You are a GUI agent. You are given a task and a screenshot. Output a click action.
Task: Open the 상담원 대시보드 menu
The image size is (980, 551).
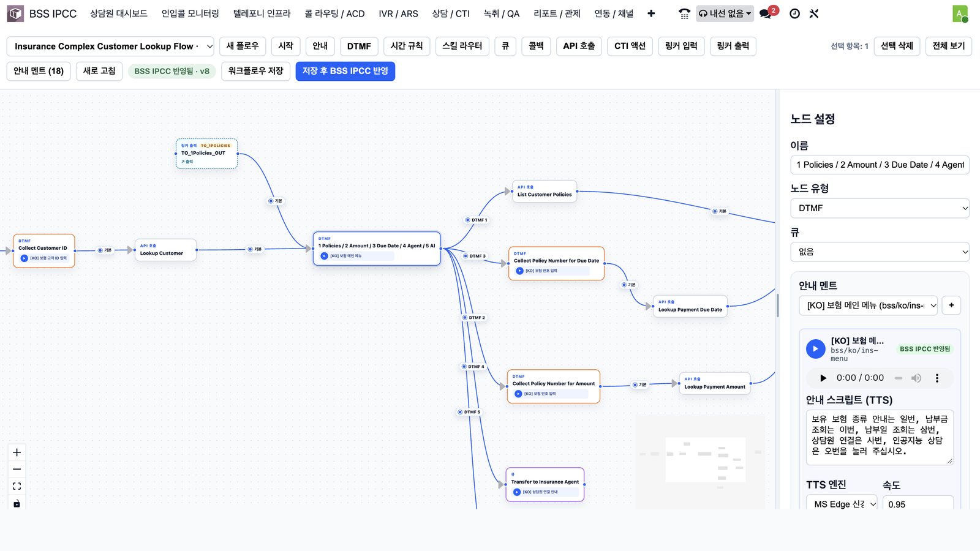119,13
